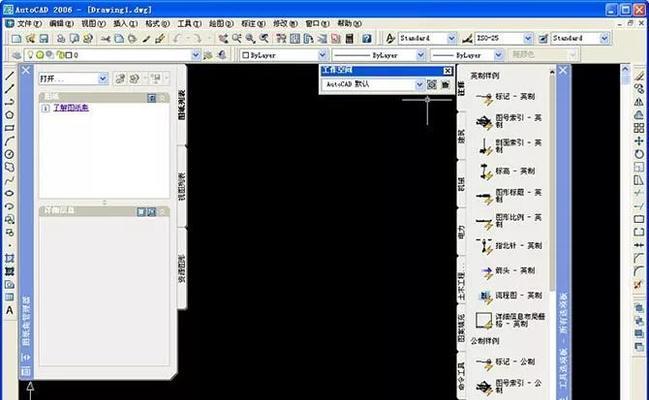Click the calculator icon in toolbar
The height and width of the screenshot is (400, 649).
(350, 39)
